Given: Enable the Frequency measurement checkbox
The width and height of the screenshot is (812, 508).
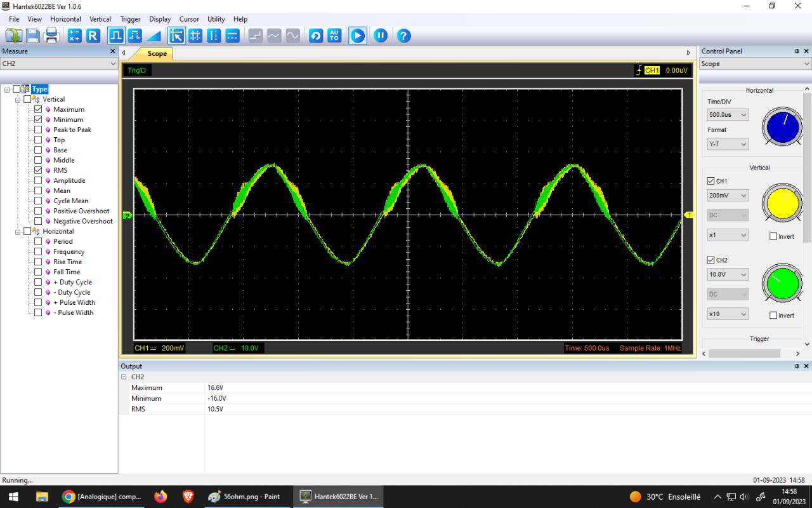Looking at the screenshot, I should [x=38, y=251].
